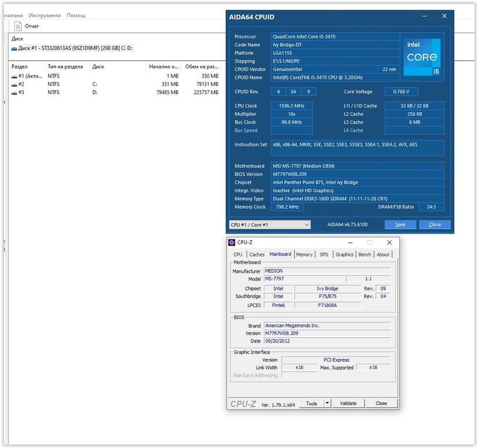
Task: Open the Инструменти menu
Action: click(45, 15)
